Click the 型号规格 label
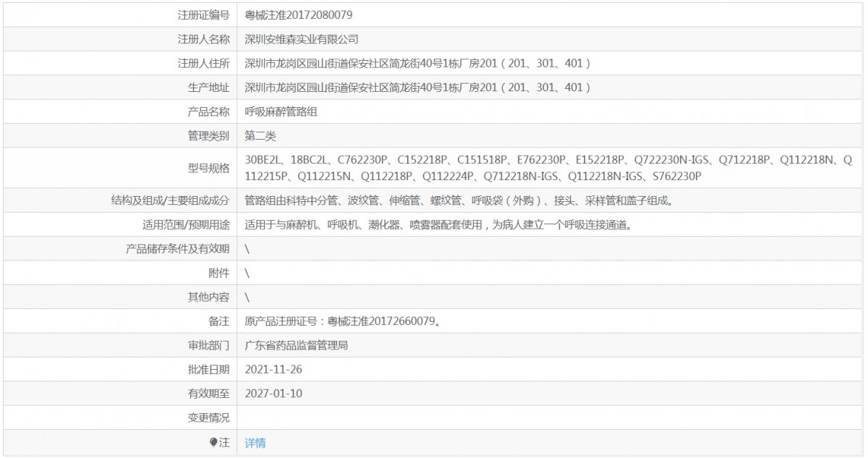 (x=209, y=168)
